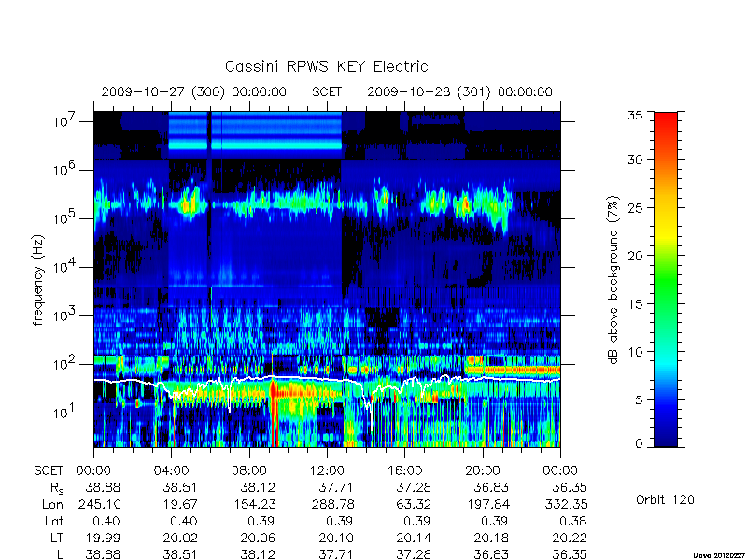Click the colorbar tick label '35'
The height and width of the screenshot is (560, 747).
(x=635, y=116)
